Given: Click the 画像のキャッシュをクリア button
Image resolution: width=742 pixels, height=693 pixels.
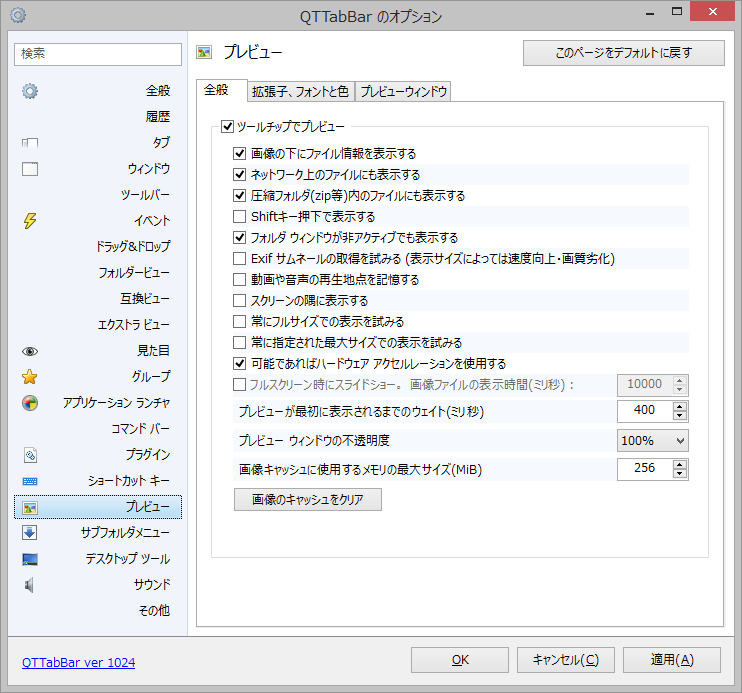Looking at the screenshot, I should 308,499.
